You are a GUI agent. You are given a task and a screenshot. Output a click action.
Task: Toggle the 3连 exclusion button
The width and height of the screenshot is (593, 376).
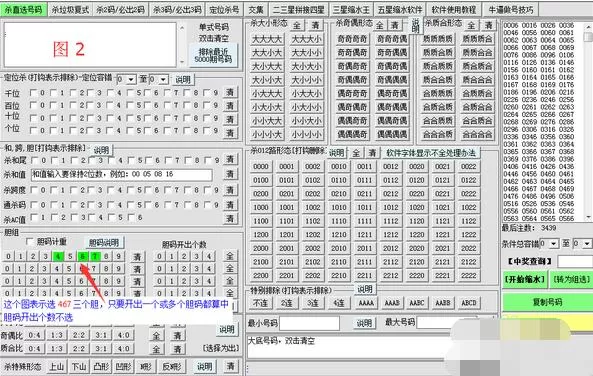tap(312, 303)
